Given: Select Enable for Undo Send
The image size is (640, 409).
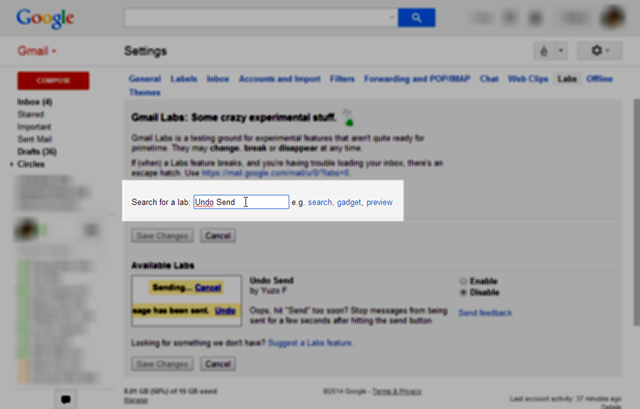Looking at the screenshot, I should tap(463, 281).
